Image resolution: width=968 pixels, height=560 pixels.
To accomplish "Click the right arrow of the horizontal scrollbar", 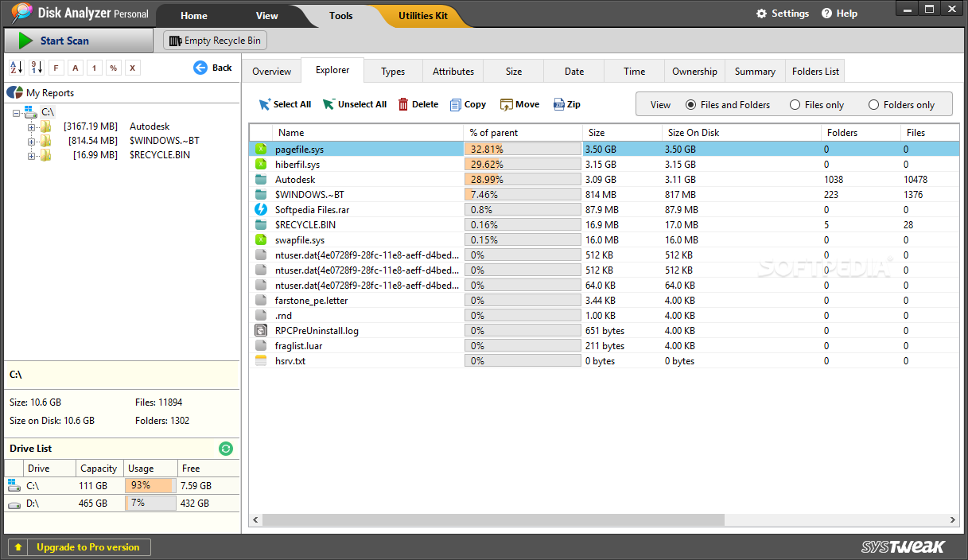I will click(x=952, y=519).
